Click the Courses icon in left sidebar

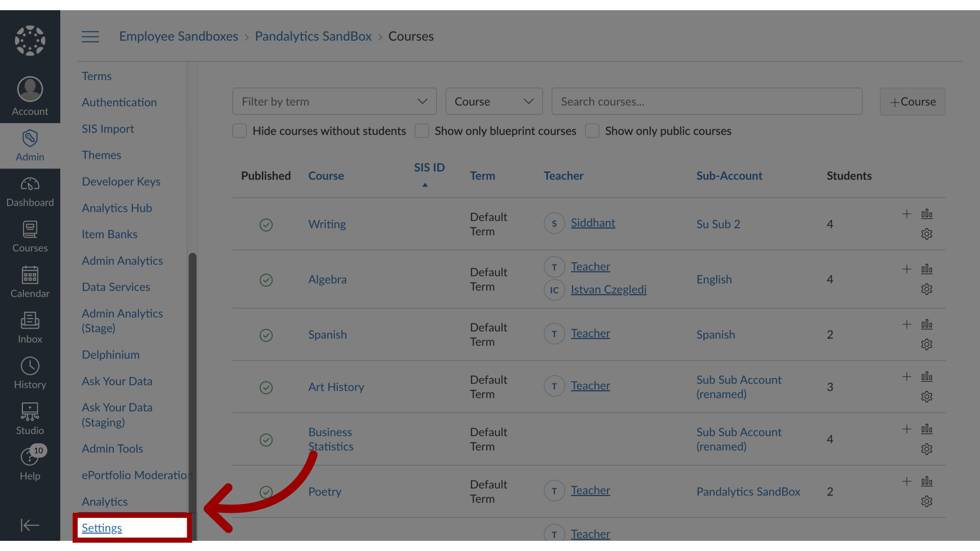tap(30, 236)
